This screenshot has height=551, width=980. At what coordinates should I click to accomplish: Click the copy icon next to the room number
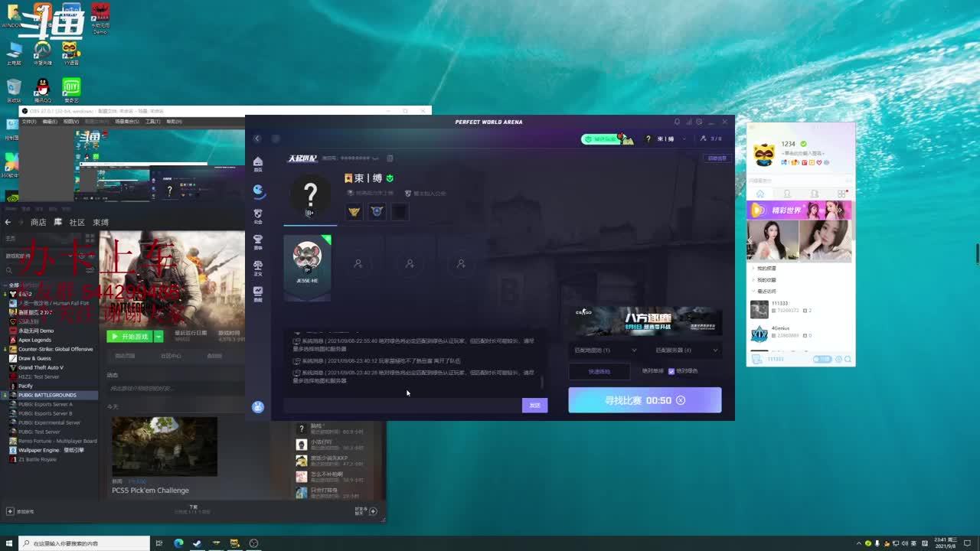[x=390, y=158]
